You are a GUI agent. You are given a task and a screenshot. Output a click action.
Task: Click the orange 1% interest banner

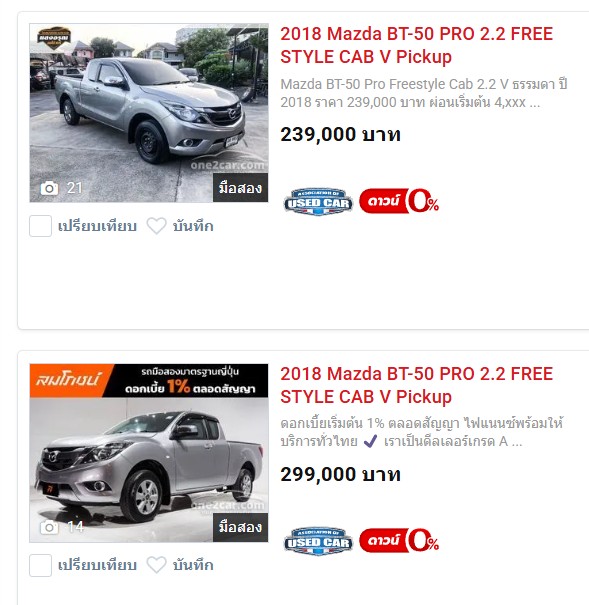(149, 380)
